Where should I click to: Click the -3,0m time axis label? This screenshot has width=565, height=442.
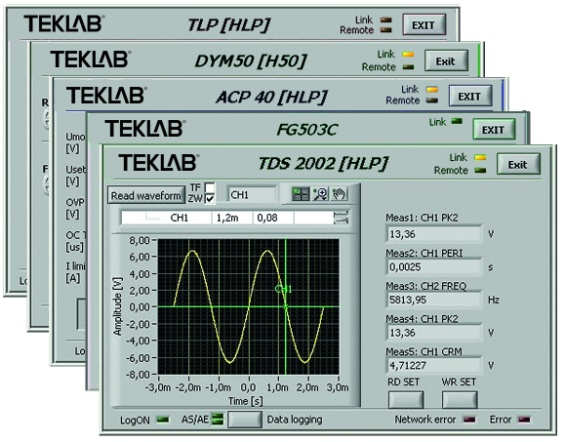(x=157, y=388)
